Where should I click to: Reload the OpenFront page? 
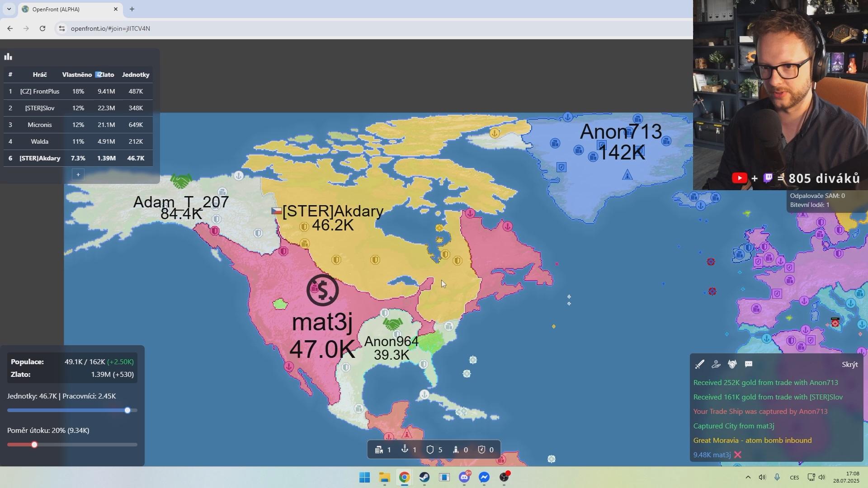tap(42, 28)
